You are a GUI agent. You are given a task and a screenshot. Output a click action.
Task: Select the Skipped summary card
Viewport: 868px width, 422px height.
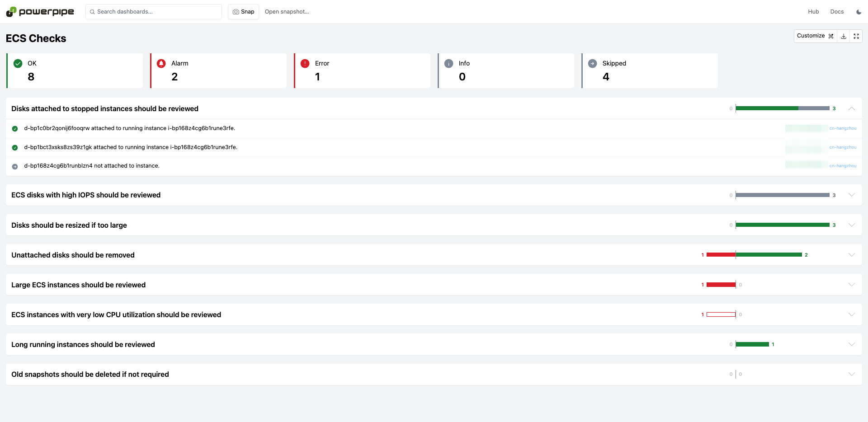click(x=650, y=70)
